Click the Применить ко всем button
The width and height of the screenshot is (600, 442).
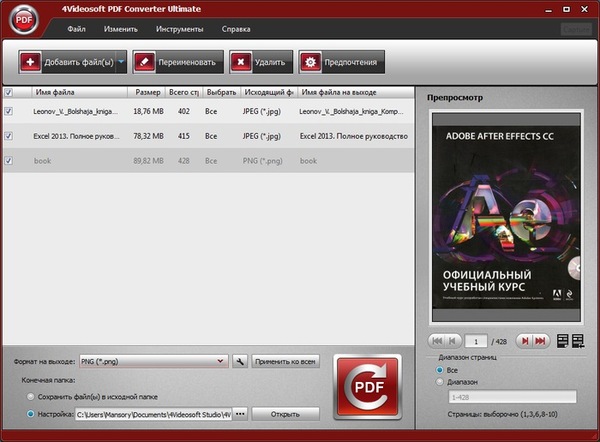coord(286,361)
